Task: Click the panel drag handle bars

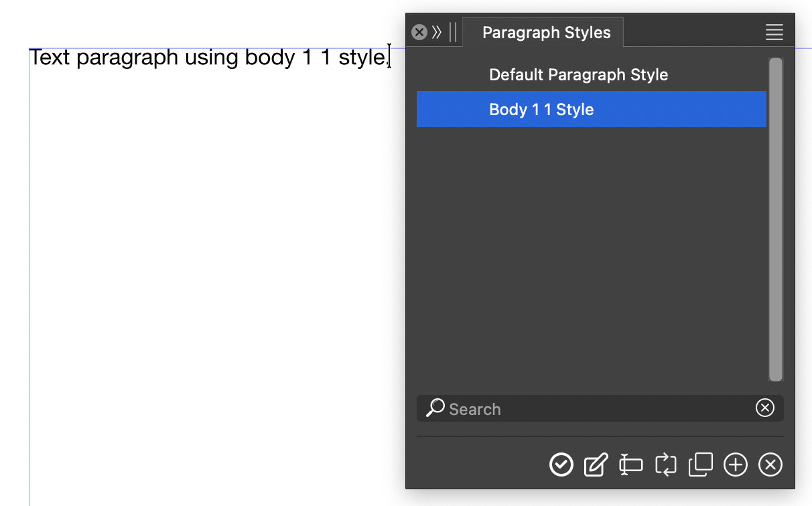Action: point(454,32)
